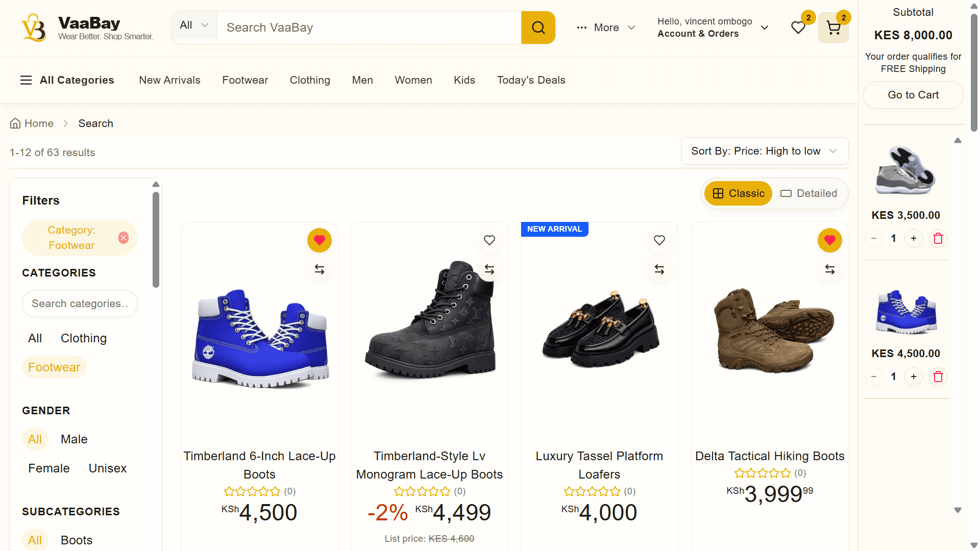Select the Male gender filter
980x551 pixels.
point(74,439)
